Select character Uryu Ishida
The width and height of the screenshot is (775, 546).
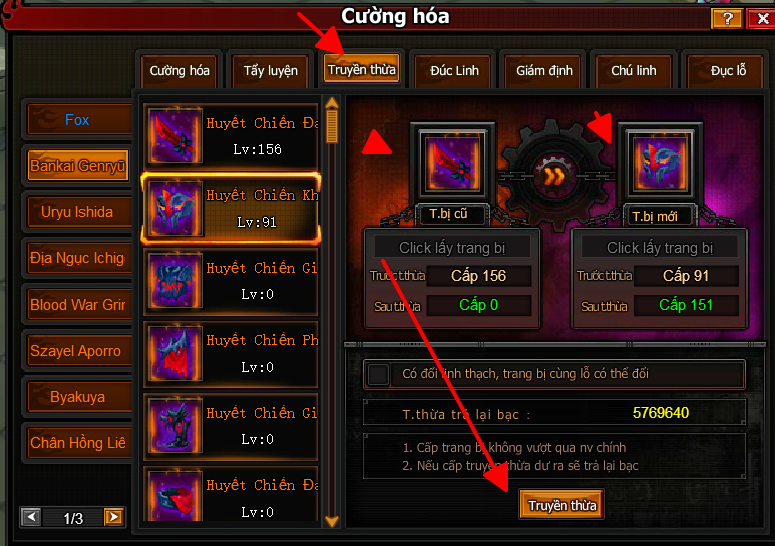click(x=78, y=212)
